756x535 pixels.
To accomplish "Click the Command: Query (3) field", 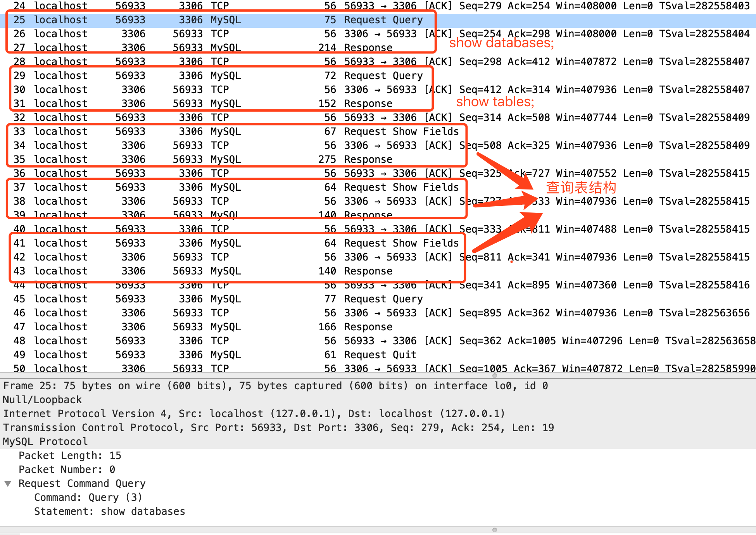I will tap(88, 498).
